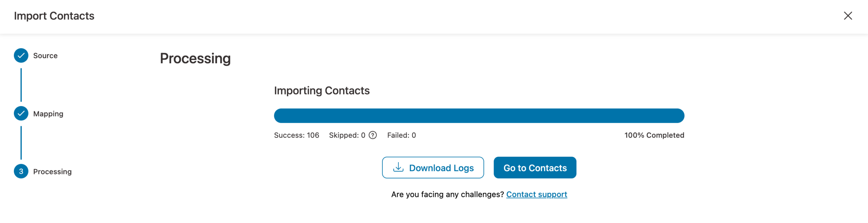Click the Import Contacts header title

pyautogui.click(x=54, y=16)
